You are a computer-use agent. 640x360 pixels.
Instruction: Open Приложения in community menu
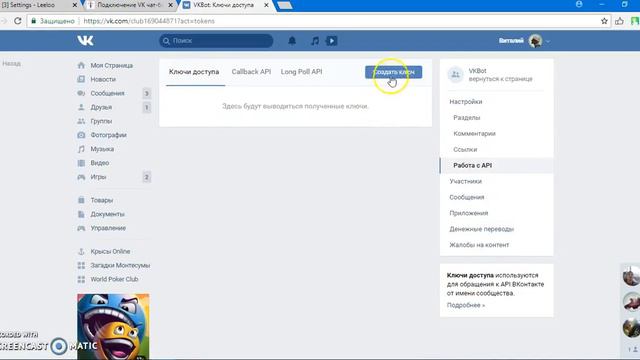[469, 213]
